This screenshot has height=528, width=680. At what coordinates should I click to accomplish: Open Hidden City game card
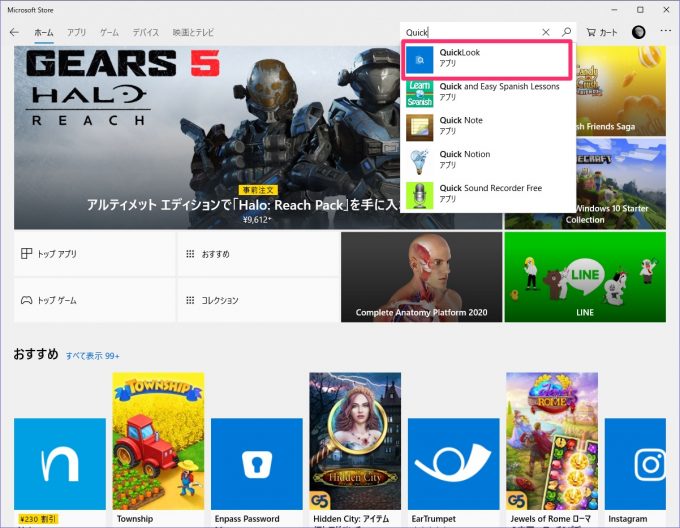pos(355,449)
